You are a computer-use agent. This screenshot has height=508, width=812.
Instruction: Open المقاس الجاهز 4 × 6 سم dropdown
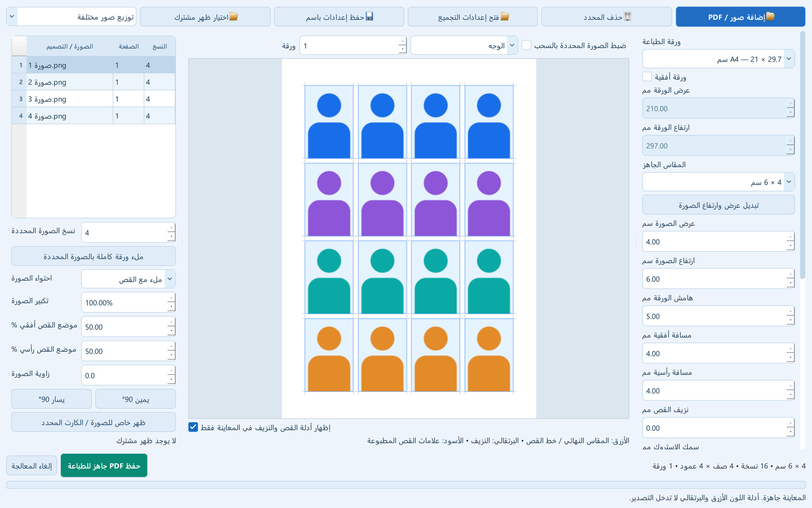[718, 182]
